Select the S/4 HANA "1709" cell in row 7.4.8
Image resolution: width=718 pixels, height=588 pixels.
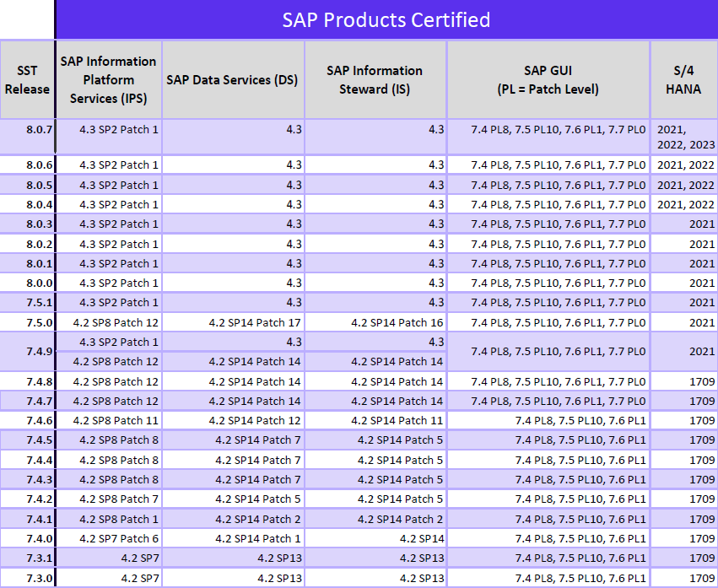coord(684,381)
